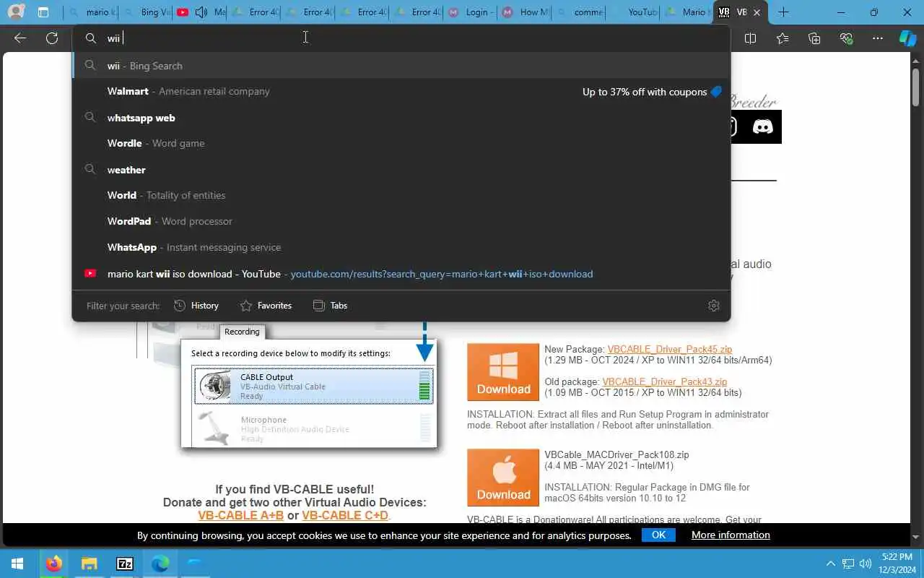Image resolution: width=924 pixels, height=578 pixels.
Task: Accept cookies with OK button
Action: tap(658, 535)
